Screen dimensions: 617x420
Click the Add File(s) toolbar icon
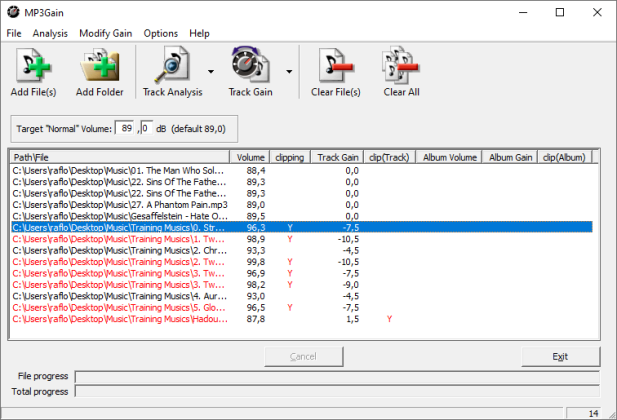[x=33, y=66]
